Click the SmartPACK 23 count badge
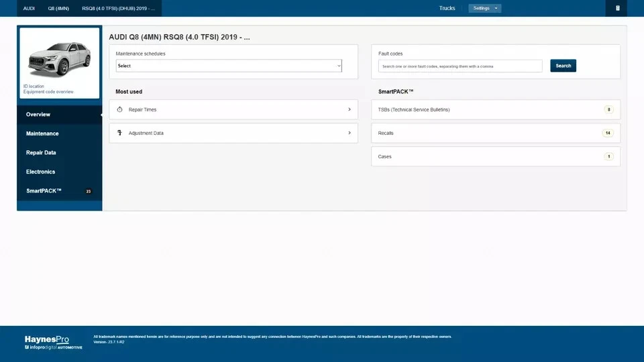Screen dimensions: 644x362 pyautogui.click(x=89, y=191)
